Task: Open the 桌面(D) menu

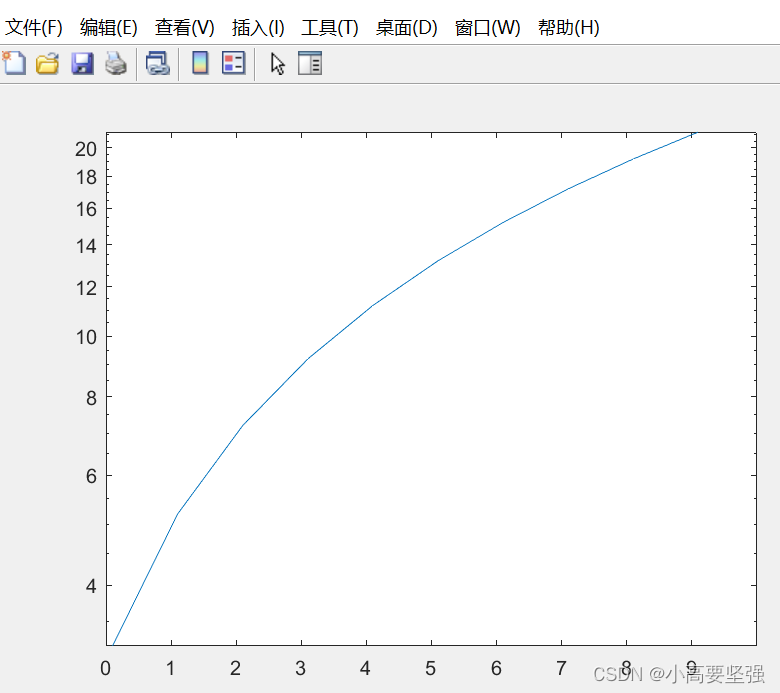Action: [x=406, y=27]
